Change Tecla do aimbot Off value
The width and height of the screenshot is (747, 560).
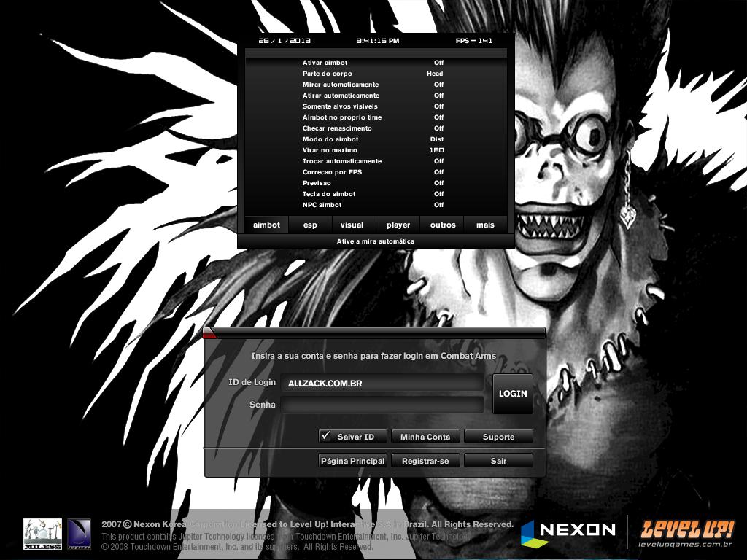438,194
